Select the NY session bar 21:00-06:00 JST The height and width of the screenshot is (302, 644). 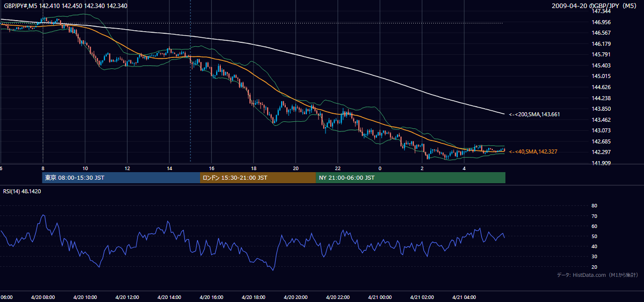point(411,178)
